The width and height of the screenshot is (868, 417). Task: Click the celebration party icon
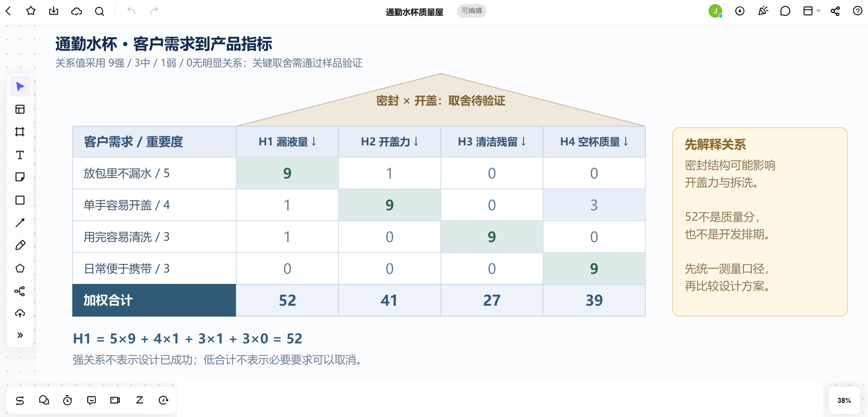pos(763,11)
